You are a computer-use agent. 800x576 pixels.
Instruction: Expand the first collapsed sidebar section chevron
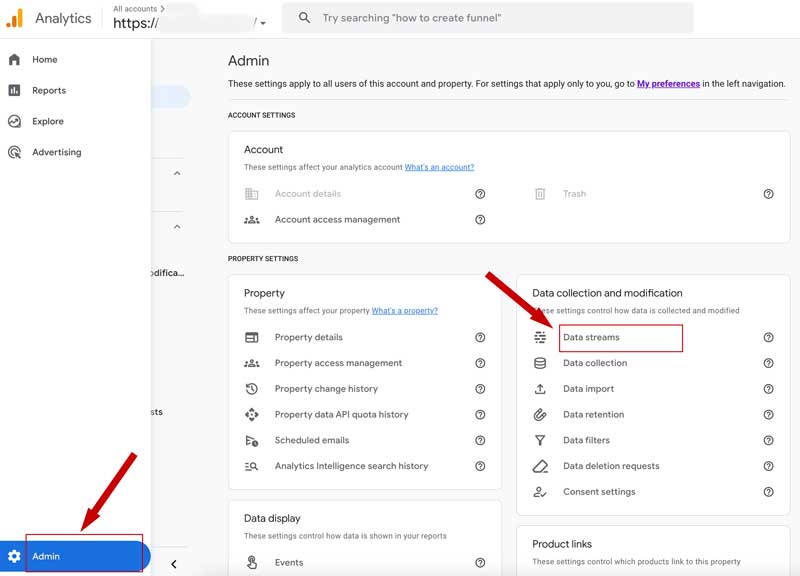click(x=176, y=172)
